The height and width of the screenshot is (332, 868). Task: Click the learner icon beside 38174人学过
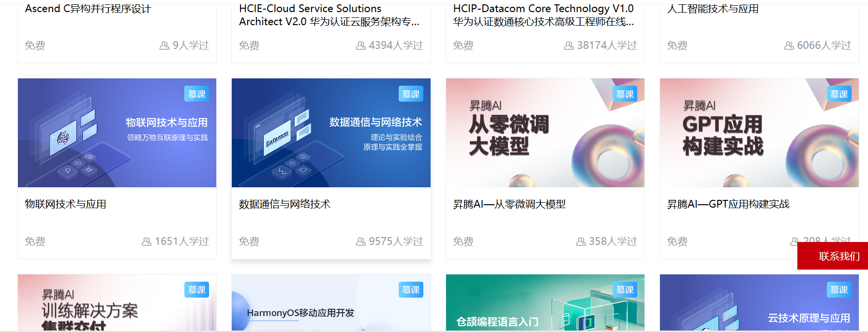(569, 45)
